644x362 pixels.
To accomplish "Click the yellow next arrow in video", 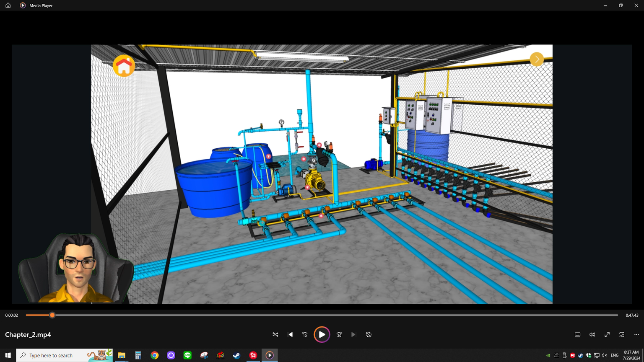I will point(537,59).
